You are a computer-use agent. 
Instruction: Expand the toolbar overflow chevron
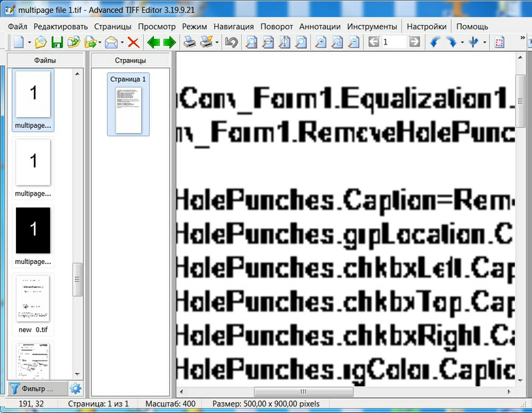pos(523,38)
